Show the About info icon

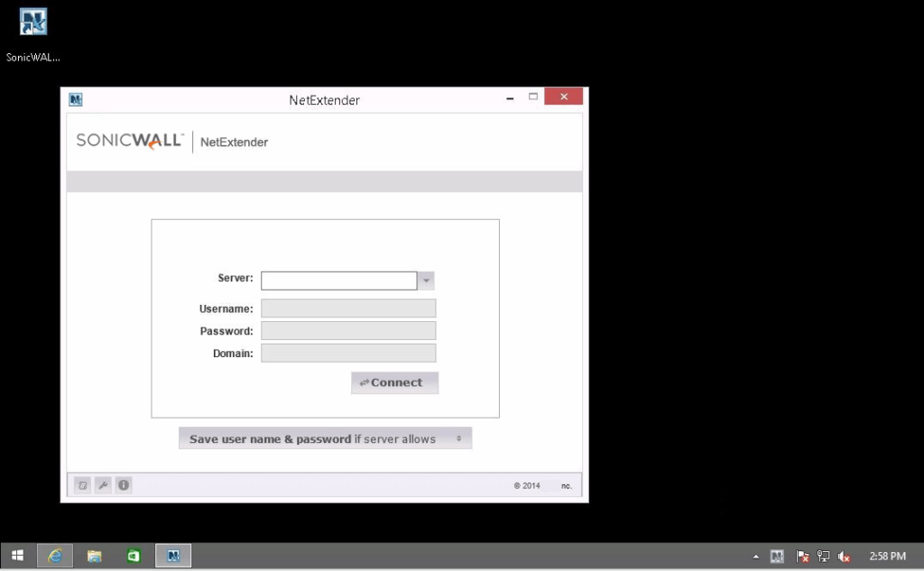pyautogui.click(x=124, y=485)
